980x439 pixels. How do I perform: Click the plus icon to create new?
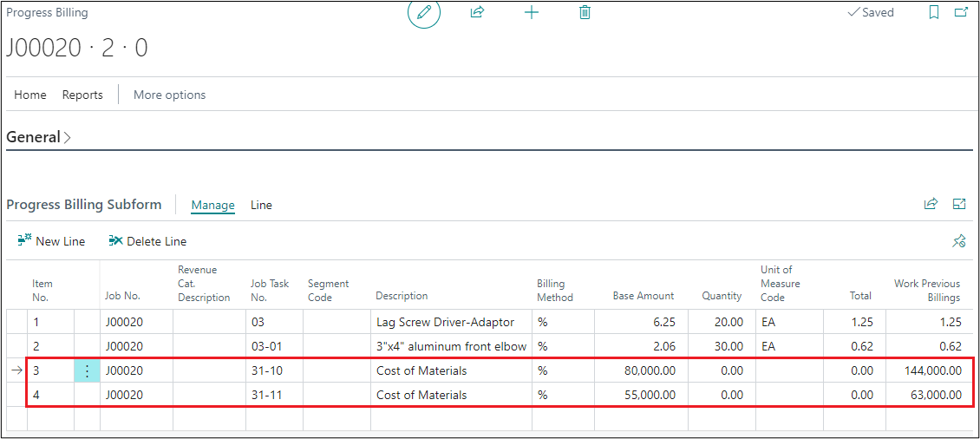click(532, 13)
